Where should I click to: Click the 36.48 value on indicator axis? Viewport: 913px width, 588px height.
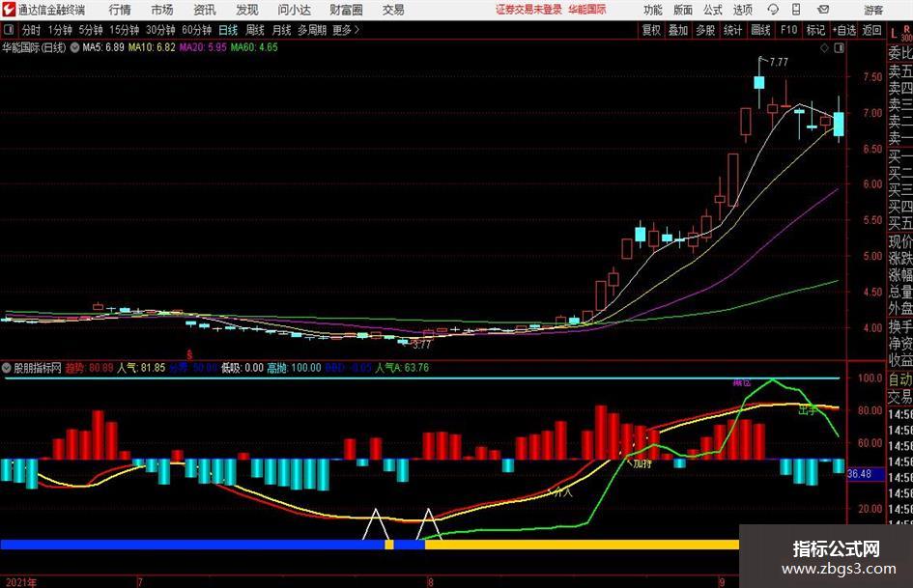[x=859, y=474]
